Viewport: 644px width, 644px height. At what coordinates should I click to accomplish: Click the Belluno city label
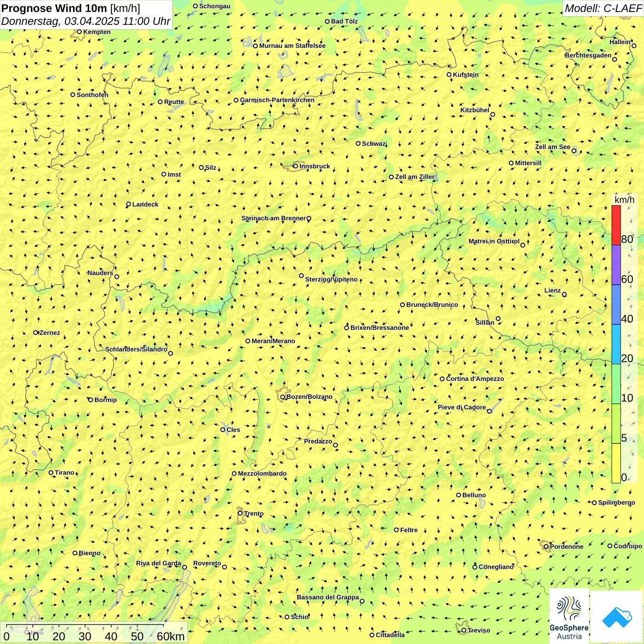pos(474,495)
